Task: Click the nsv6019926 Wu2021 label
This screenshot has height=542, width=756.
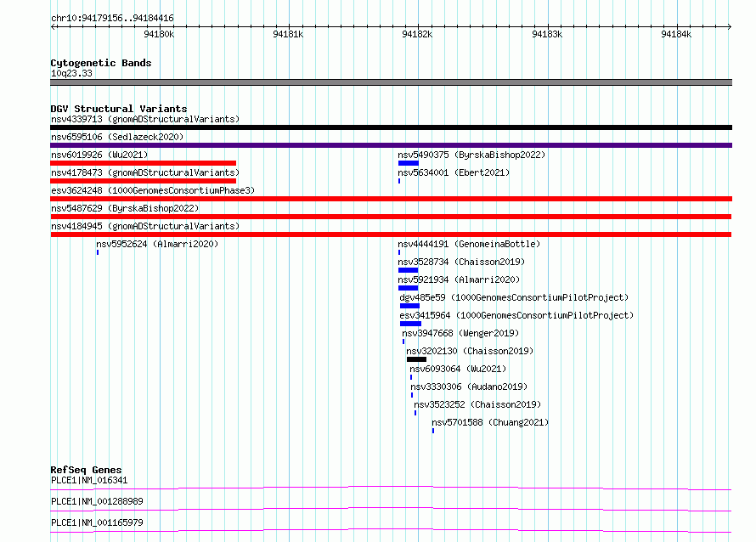Action: coord(99,155)
